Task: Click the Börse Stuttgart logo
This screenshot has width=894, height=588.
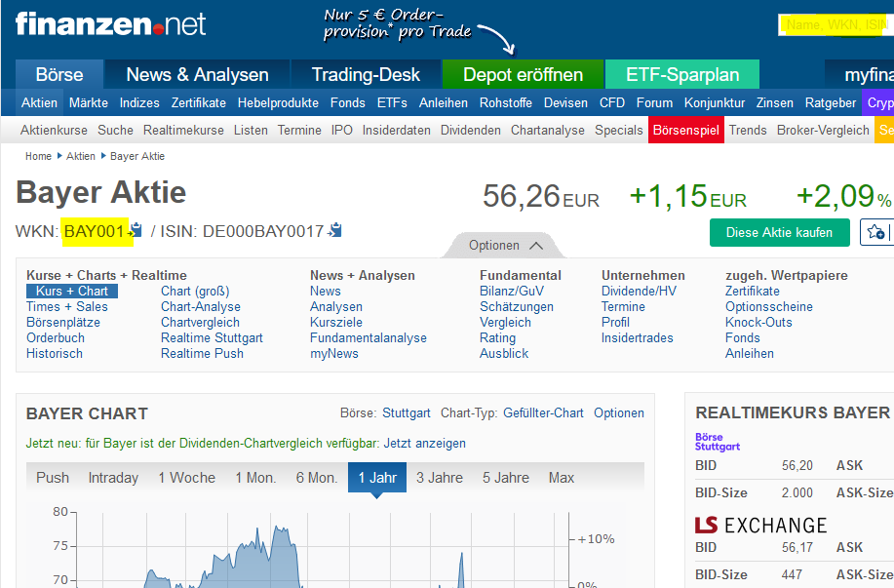Action: [718, 442]
